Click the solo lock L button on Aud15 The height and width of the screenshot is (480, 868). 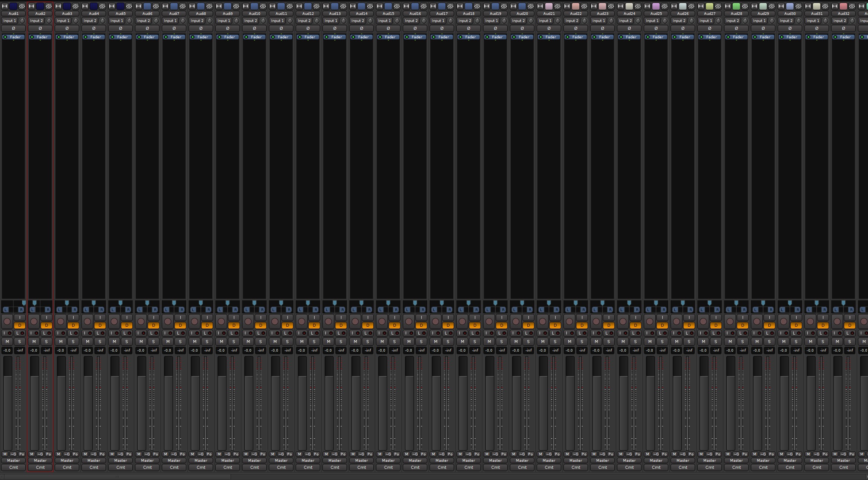point(395,333)
